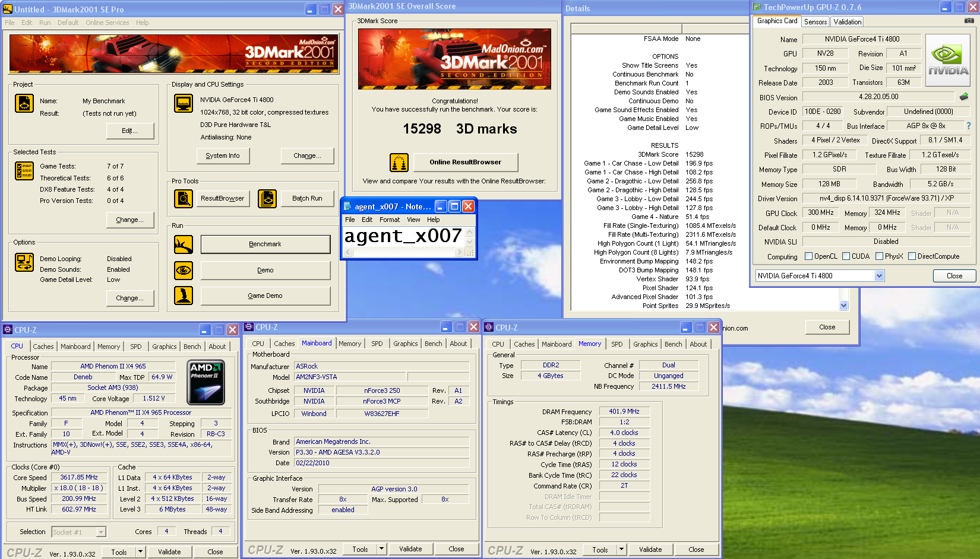Enable the CUDA checkbox in GPU-Z
980x559 pixels.
pos(846,256)
